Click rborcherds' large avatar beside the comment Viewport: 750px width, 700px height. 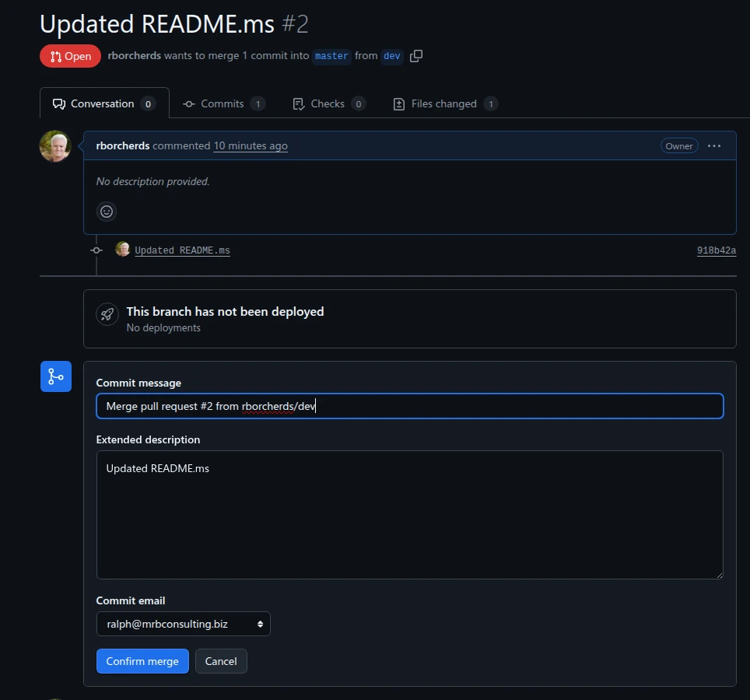[55, 146]
